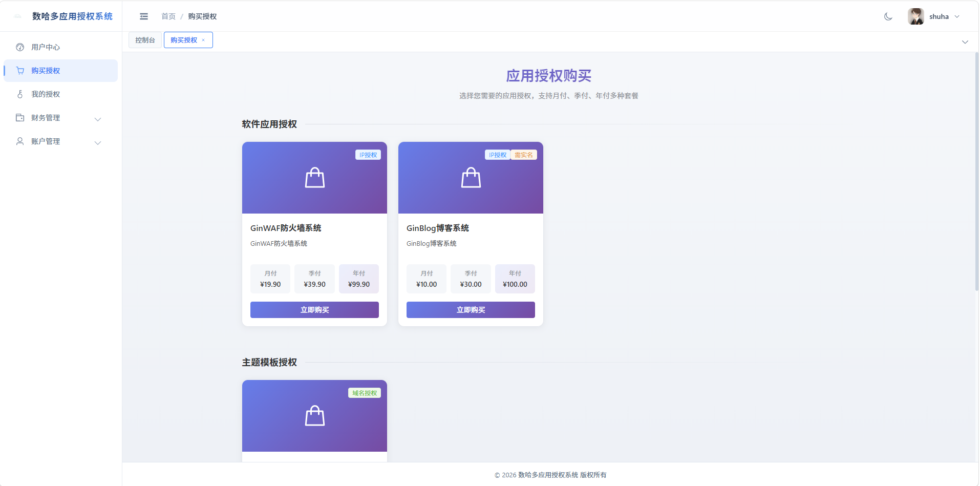
Task: Collapse the sidebar with the hamburger icon
Action: click(x=144, y=16)
